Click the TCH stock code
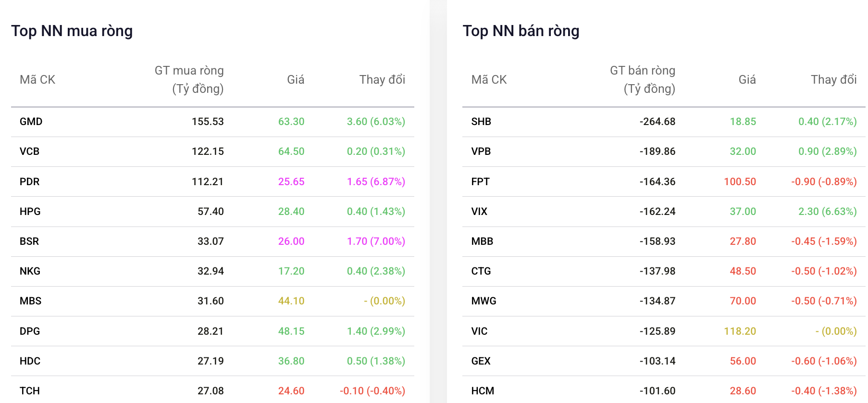Viewport: 868px width, 403px height. 30,391
